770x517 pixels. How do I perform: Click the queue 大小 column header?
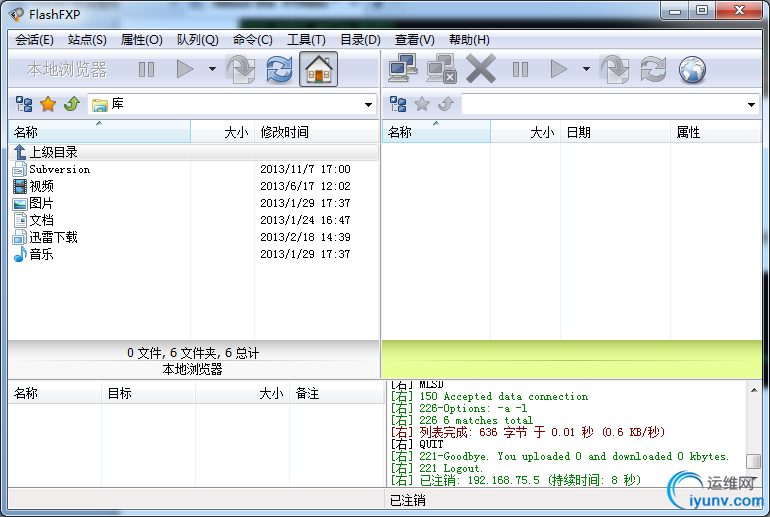[243, 393]
